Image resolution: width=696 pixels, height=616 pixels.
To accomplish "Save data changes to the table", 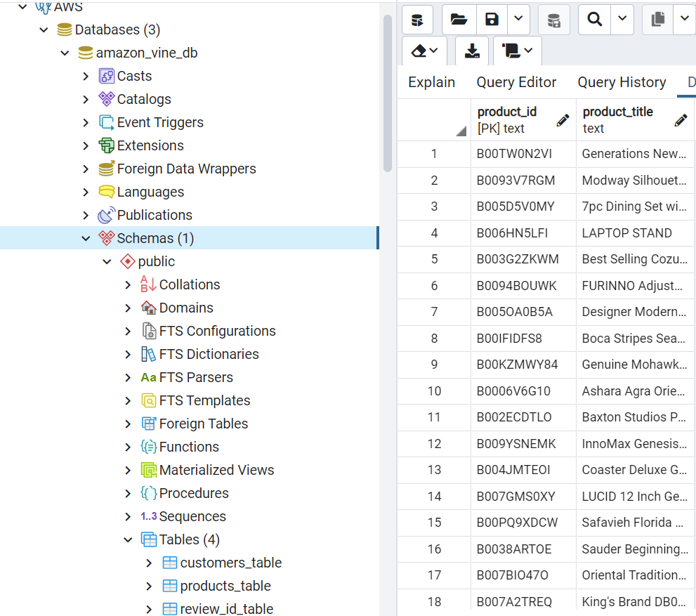I will pos(554,20).
